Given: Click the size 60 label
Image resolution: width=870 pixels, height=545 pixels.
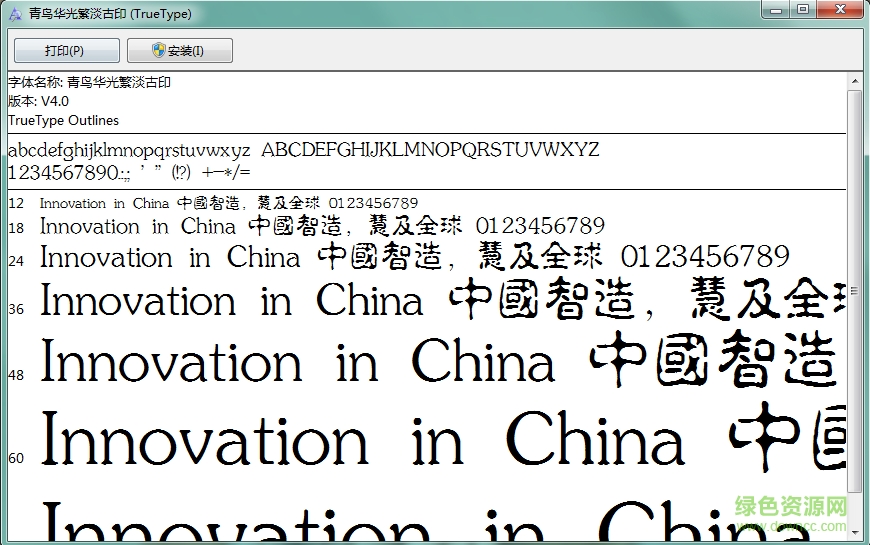Looking at the screenshot, I should (x=16, y=458).
